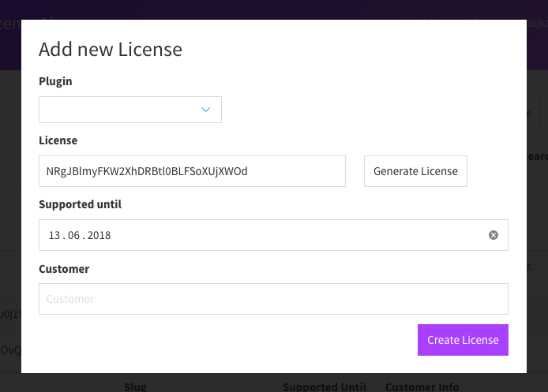Select the month 06 in date field
Screen dimensions: 548x392
[73, 235]
